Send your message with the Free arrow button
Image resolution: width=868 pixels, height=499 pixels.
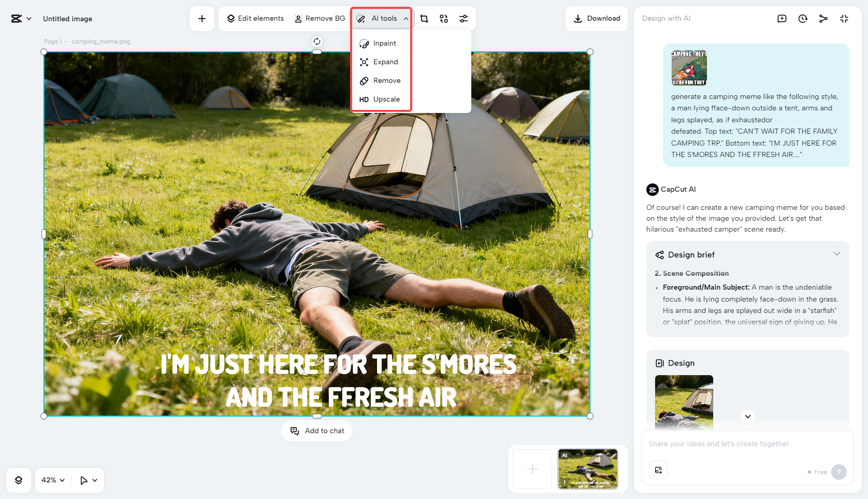point(839,472)
